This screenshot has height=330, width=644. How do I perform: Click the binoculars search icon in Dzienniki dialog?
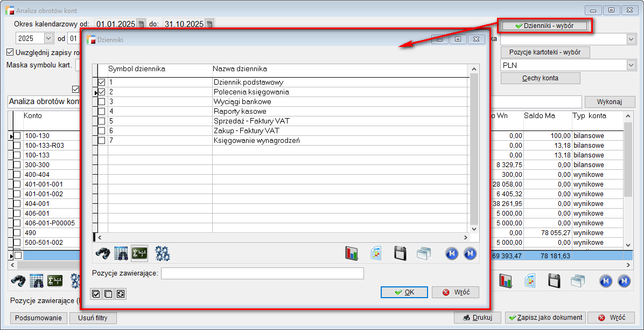pyautogui.click(x=102, y=253)
